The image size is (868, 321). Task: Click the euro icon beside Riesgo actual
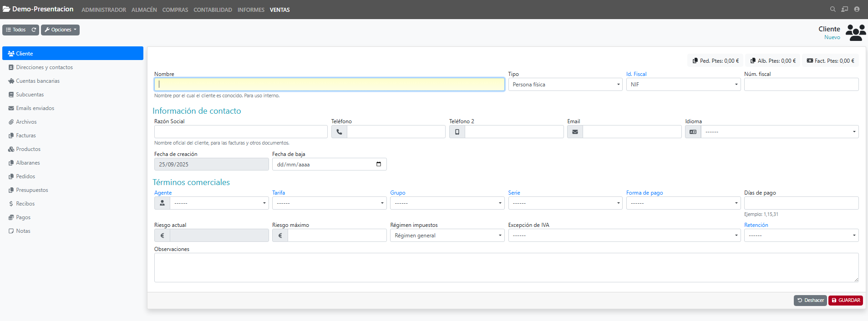coord(162,236)
